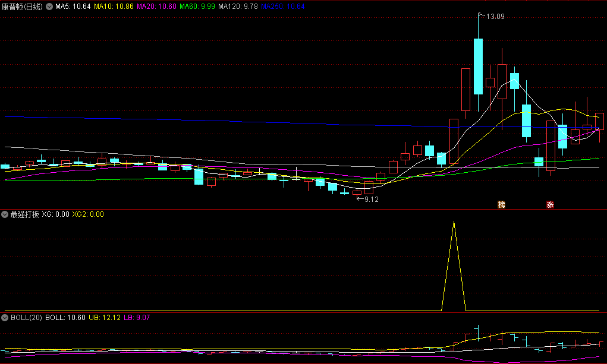Click the XG: 0.00 value

[56, 214]
